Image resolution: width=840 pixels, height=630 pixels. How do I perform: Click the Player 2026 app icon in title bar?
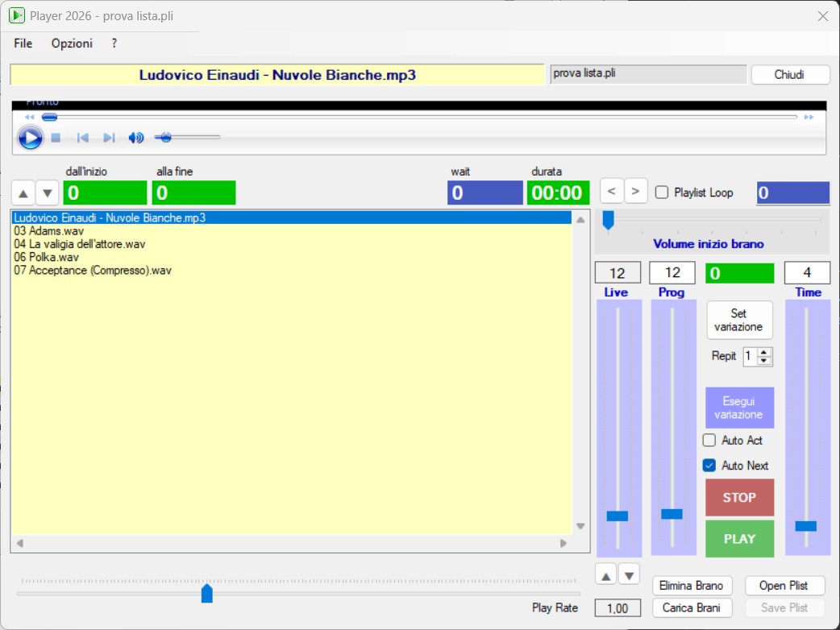17,15
